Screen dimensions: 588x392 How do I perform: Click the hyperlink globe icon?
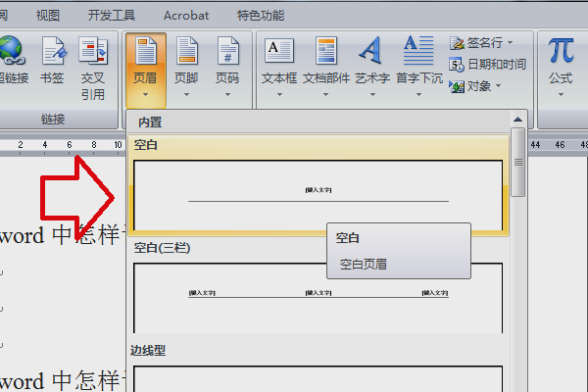(x=12, y=50)
